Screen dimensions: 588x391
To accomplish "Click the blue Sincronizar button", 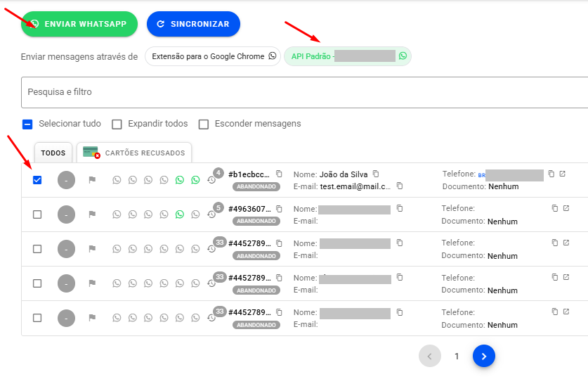I will point(193,24).
